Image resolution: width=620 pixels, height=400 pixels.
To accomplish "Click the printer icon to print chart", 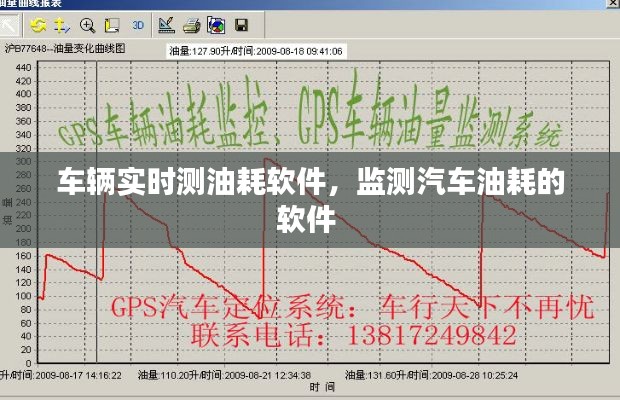I will pyautogui.click(x=192, y=26).
